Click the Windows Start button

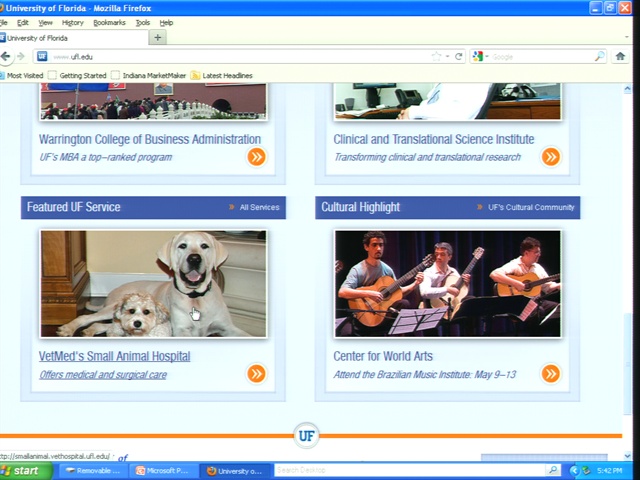click(25, 471)
